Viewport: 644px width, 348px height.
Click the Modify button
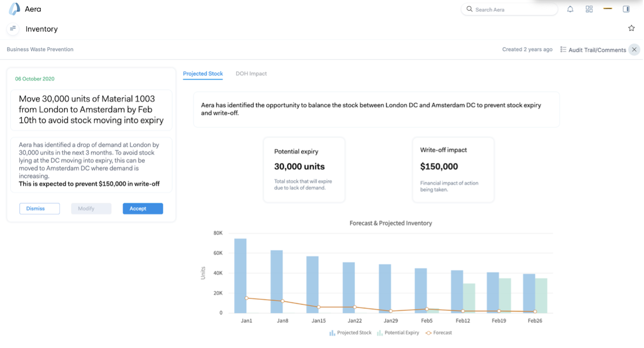pos(91,209)
